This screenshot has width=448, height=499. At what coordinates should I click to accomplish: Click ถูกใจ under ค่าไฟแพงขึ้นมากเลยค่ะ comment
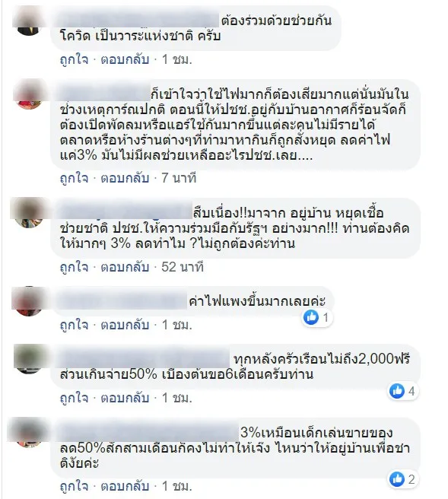[74, 325]
